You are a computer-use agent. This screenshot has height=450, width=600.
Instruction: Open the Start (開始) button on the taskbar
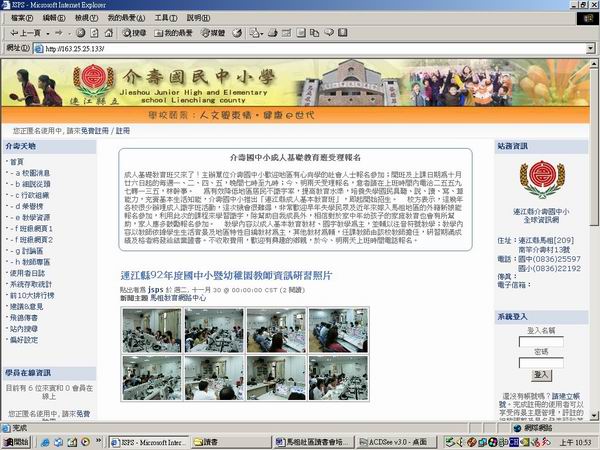click(16, 442)
